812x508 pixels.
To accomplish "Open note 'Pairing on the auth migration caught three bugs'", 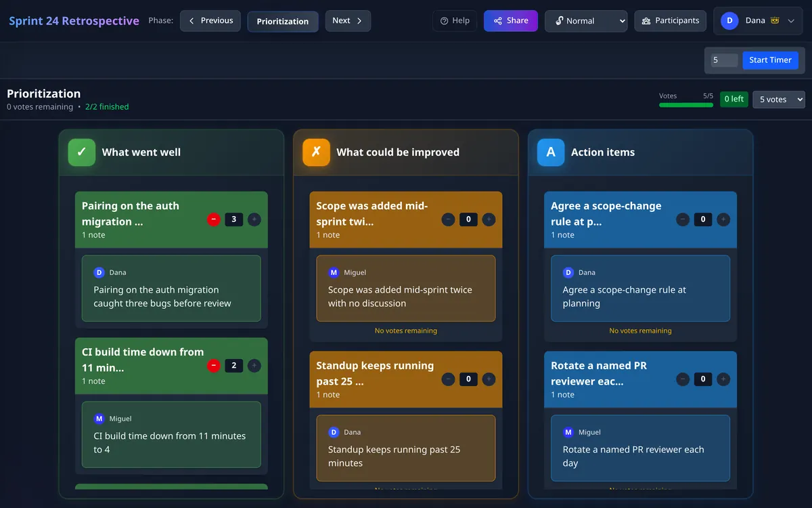I will pos(171,289).
